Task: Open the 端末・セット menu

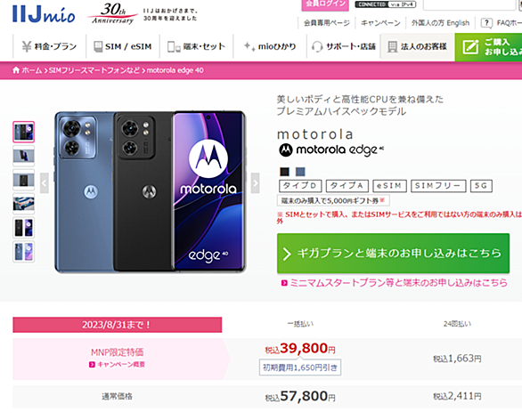Action: (196, 46)
